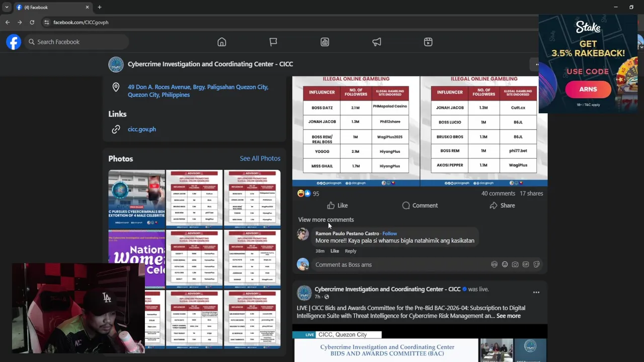
Task: Insert a GIF in comment
Action: click(x=526, y=264)
